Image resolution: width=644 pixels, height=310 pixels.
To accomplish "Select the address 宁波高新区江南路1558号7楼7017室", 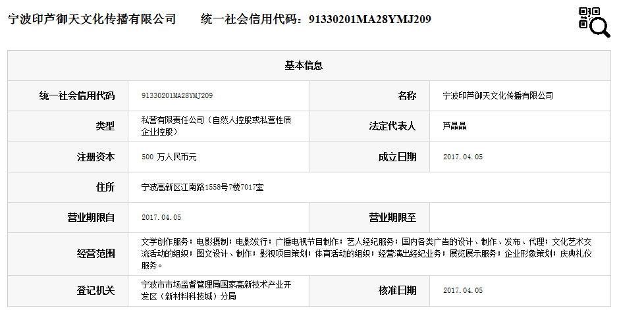I will [202, 187].
